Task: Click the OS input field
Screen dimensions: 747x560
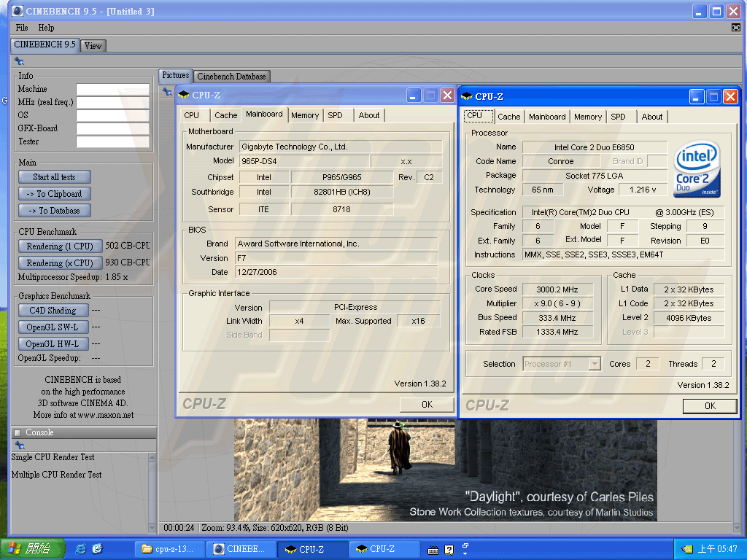Action: [112, 115]
